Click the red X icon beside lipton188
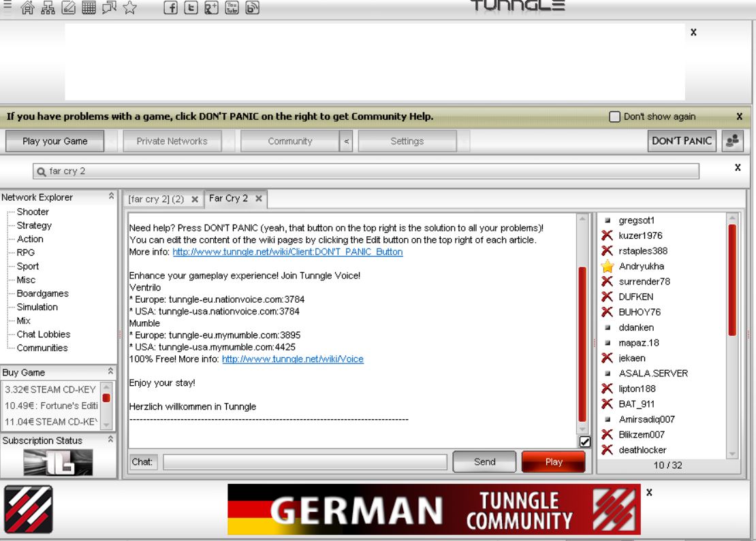This screenshot has width=756, height=541. 607,389
